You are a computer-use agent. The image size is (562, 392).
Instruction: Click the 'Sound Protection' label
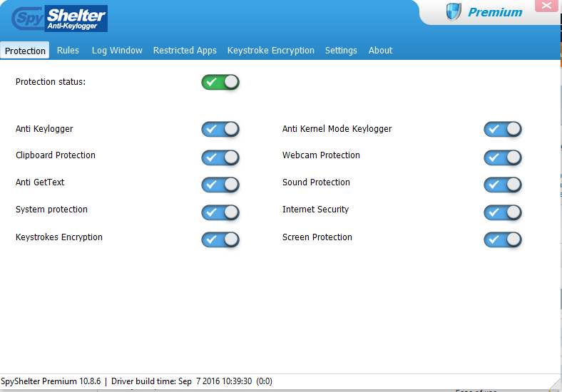[x=316, y=182]
